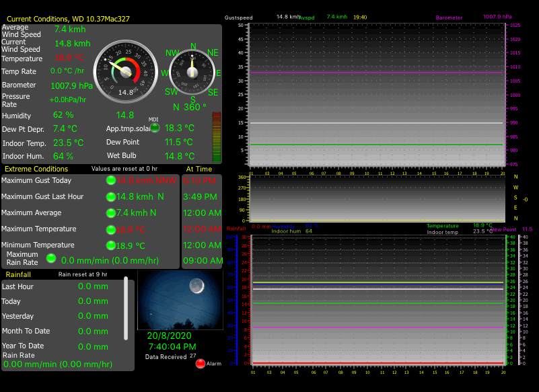Click the Maximum Gust Today green LED
539x392 pixels.
[110, 180]
